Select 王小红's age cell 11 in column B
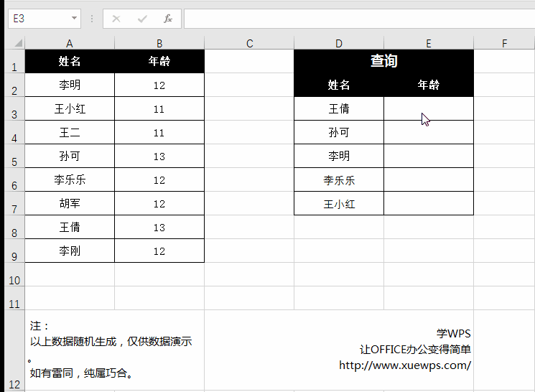 [x=159, y=108]
